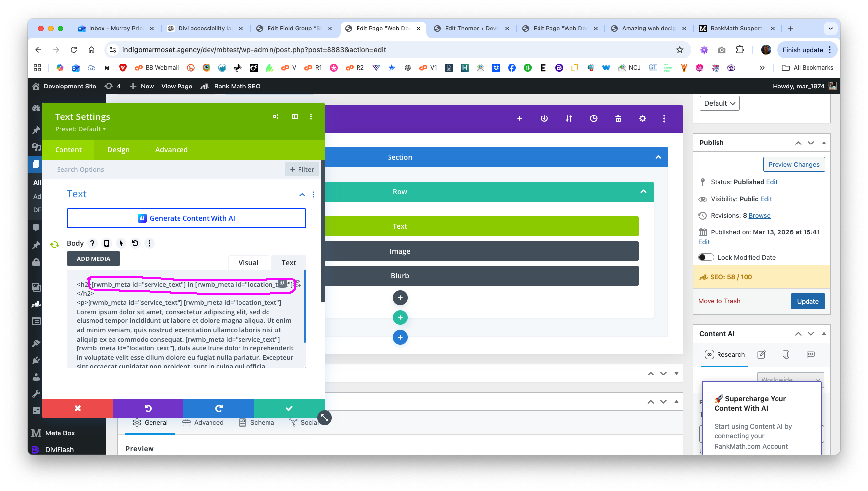Toggle the Lock Modified Date switch
Viewport: 868px width, 491px height.
pos(706,257)
